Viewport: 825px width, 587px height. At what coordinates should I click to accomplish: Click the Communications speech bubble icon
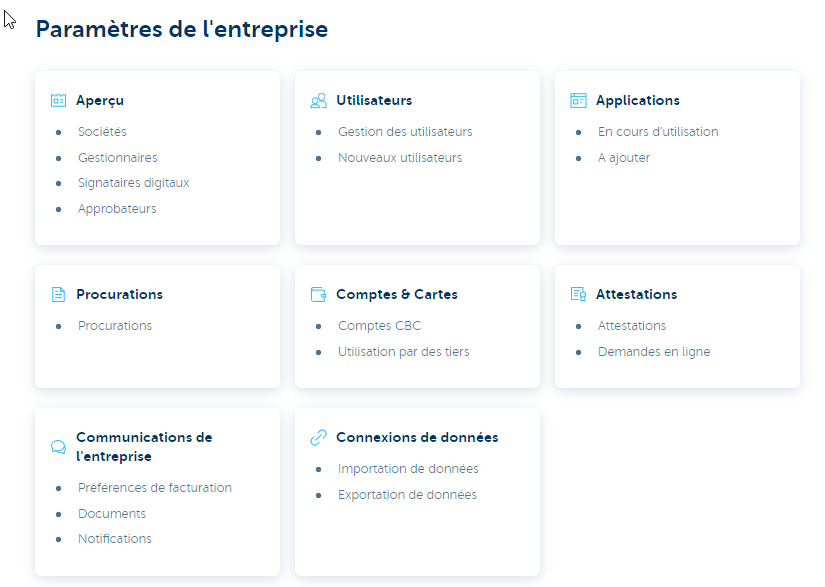(x=58, y=446)
